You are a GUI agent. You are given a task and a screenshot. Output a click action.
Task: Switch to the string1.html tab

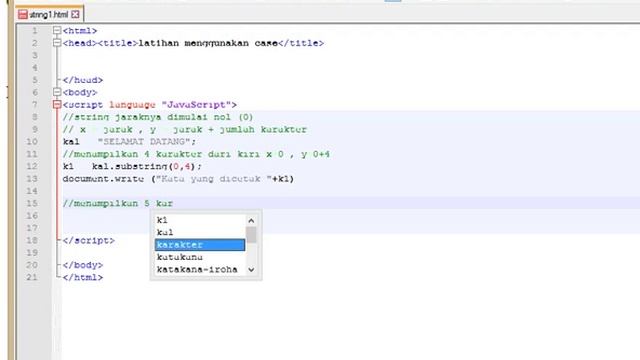49,15
